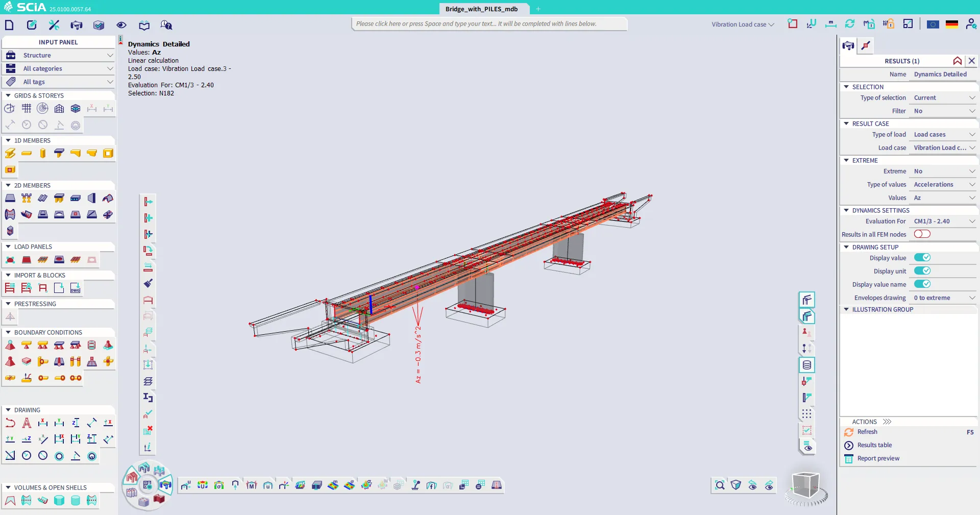Open 'Values' dropdown showing Az
Screen dimensions: 980x515
944,198
